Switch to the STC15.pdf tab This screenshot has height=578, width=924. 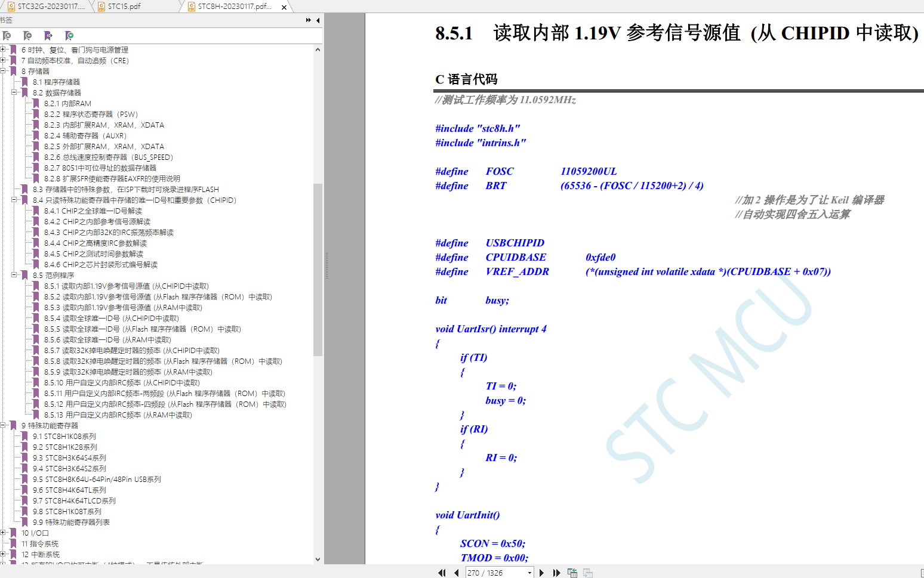[x=137, y=7]
